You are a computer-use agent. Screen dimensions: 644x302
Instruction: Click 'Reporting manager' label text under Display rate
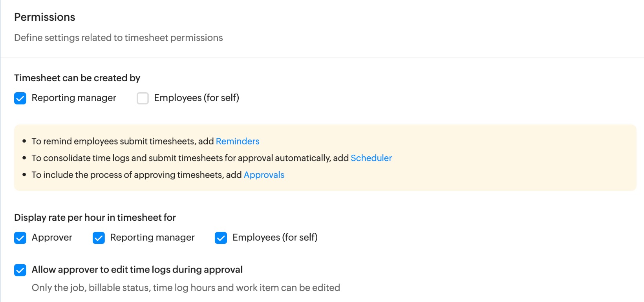tap(152, 238)
